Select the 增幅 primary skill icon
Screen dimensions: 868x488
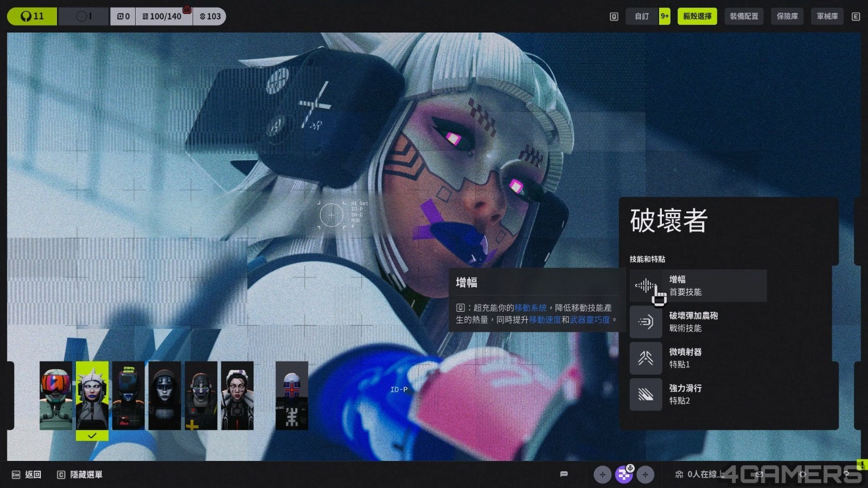tap(646, 286)
